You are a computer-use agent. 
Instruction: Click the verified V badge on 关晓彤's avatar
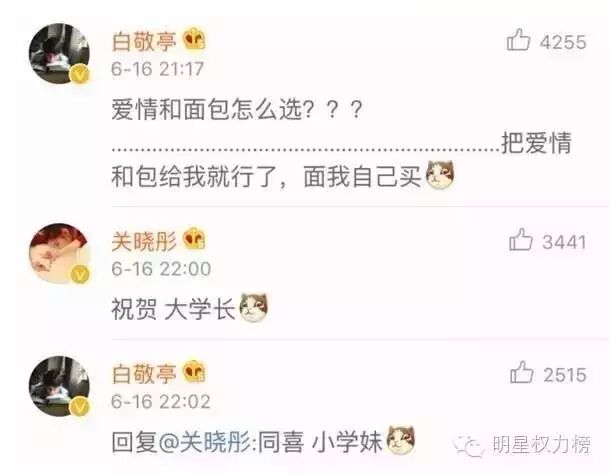click(x=80, y=274)
